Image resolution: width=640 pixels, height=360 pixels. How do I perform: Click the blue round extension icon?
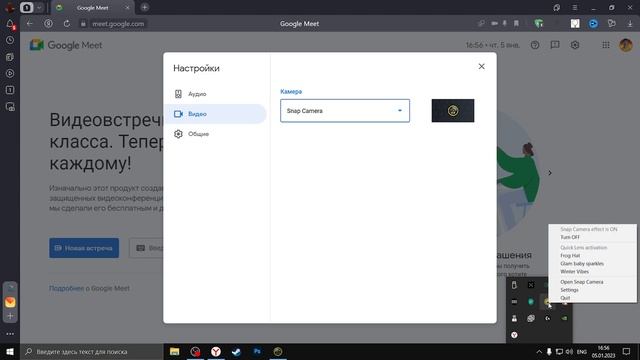pyautogui.click(x=593, y=24)
